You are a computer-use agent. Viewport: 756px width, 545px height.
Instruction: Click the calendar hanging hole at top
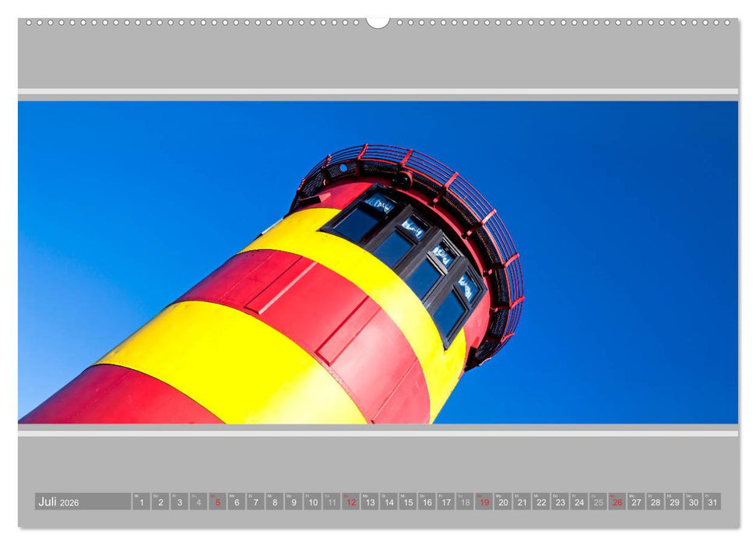(x=378, y=21)
